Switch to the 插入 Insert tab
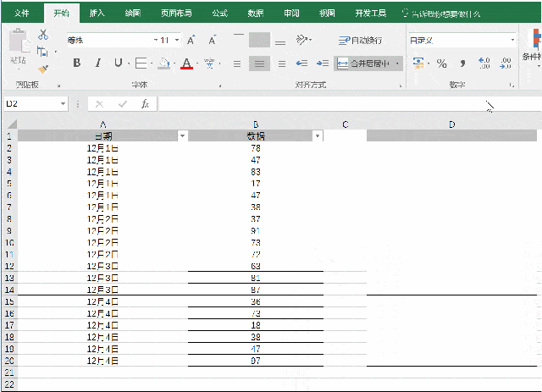This screenshot has width=542, height=392. [97, 14]
